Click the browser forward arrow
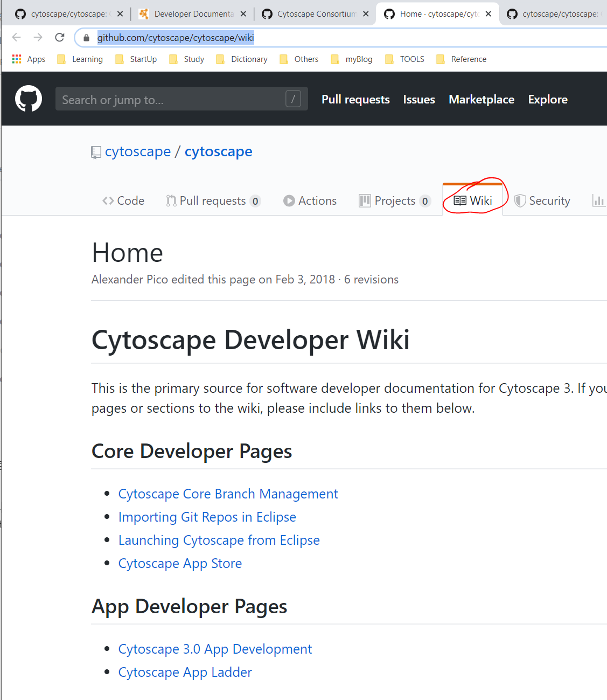Image resolution: width=607 pixels, height=700 pixels. (x=38, y=37)
